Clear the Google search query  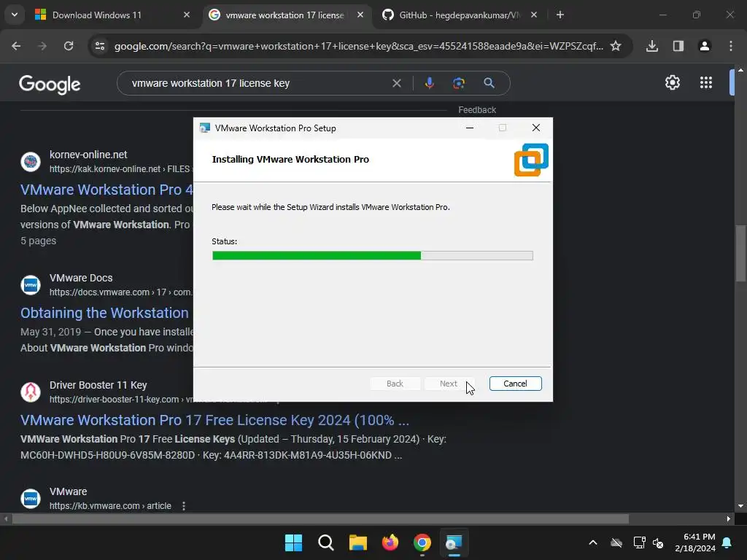coord(396,83)
